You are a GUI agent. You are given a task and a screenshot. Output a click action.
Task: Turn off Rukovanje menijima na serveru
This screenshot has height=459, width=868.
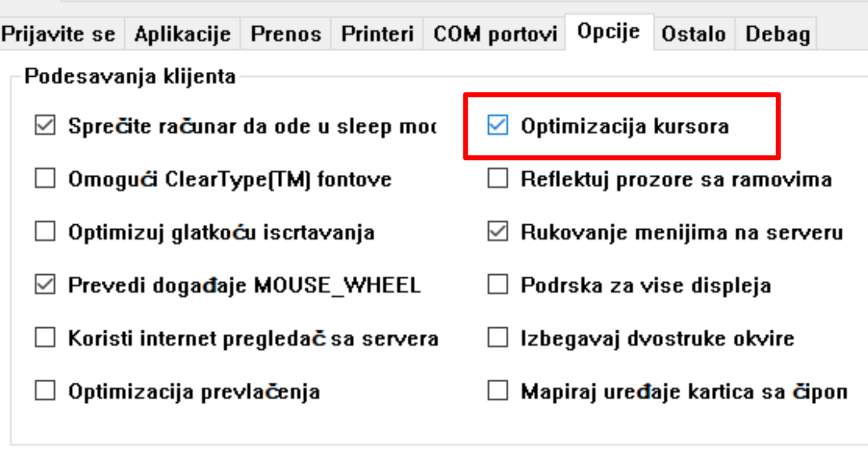498,232
